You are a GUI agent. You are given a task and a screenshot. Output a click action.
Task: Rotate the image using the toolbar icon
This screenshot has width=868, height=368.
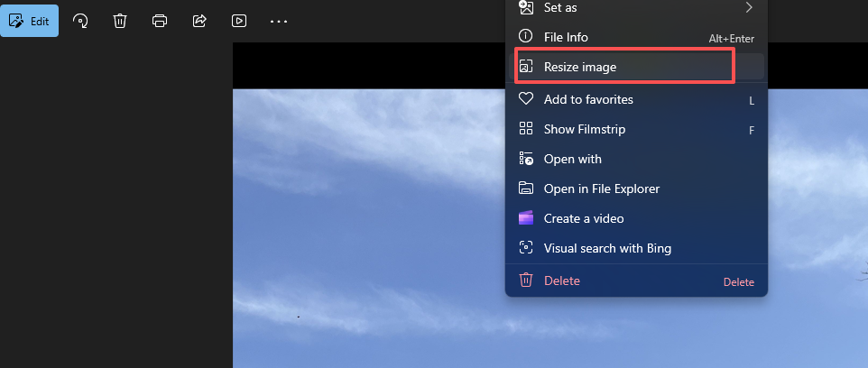(80, 21)
